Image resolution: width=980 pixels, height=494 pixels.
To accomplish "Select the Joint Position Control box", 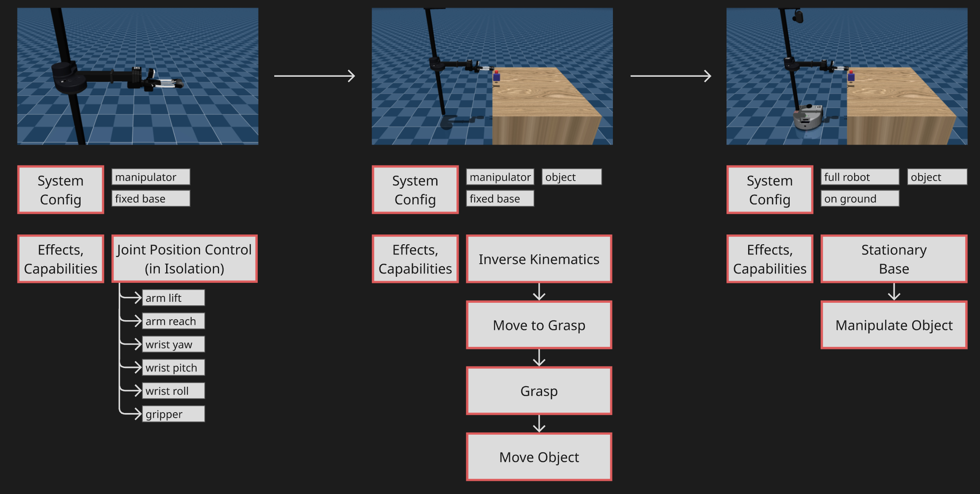I will 184,259.
